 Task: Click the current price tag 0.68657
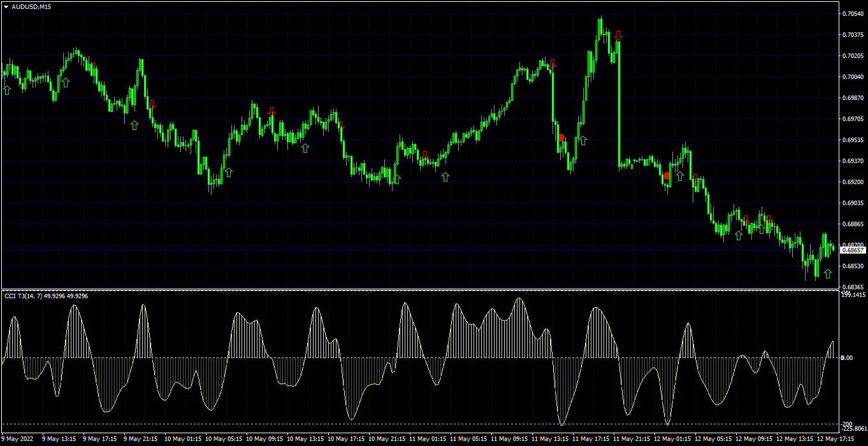(x=852, y=250)
